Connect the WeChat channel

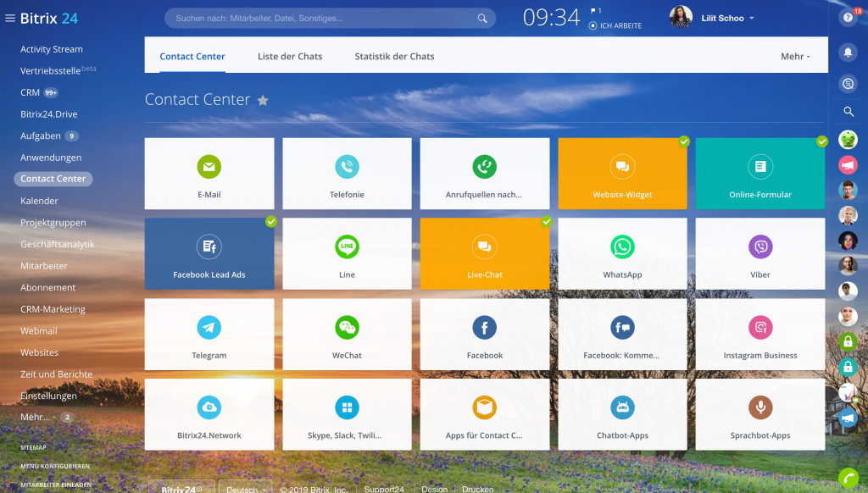click(347, 335)
